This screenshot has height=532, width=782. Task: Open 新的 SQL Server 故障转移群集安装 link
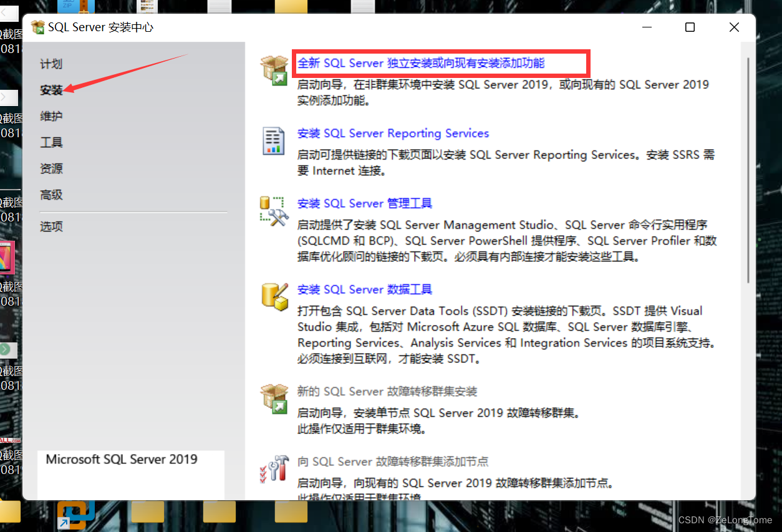pos(387,392)
